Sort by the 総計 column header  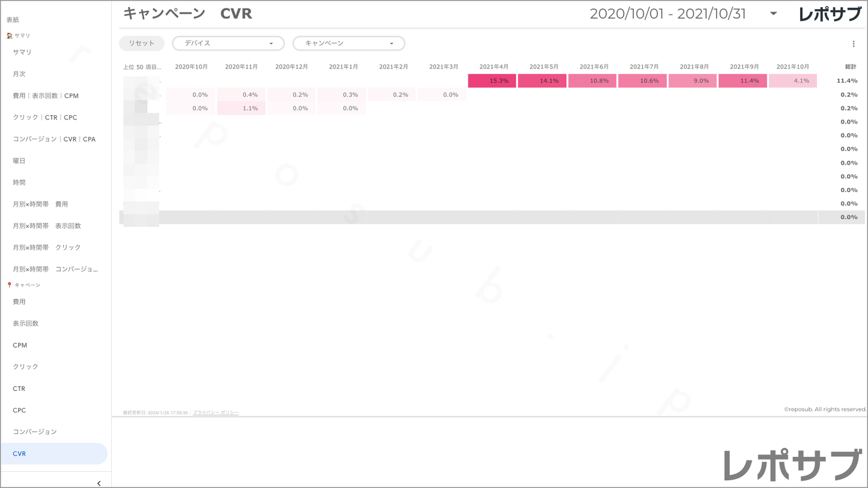point(851,67)
